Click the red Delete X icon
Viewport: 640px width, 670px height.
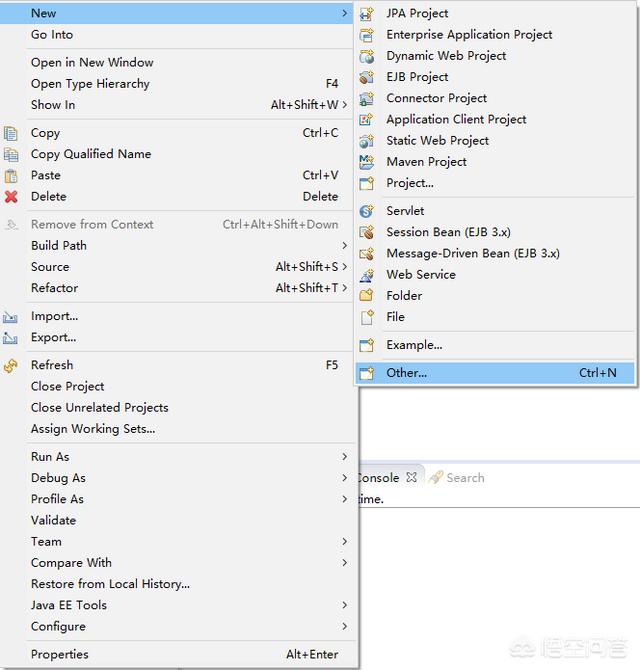11,197
